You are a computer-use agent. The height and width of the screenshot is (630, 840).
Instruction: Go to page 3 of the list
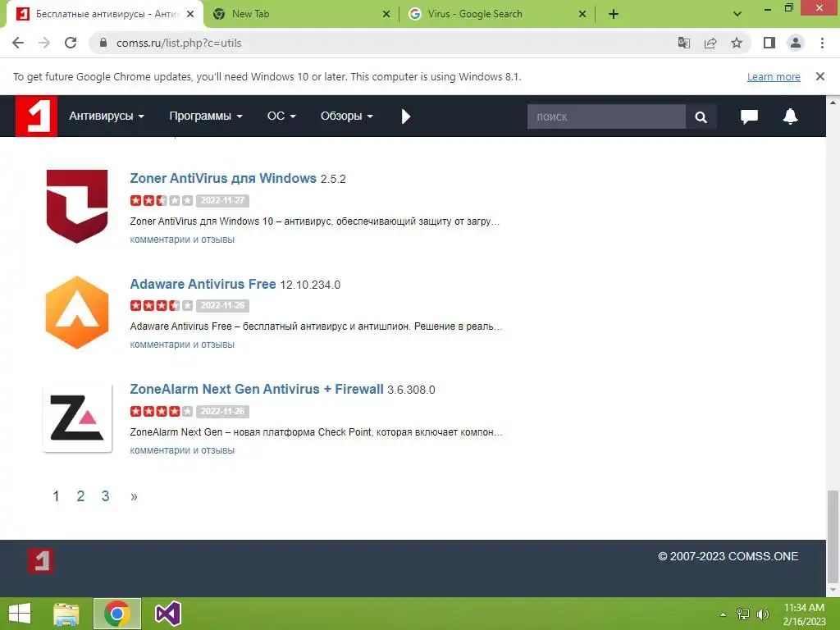coord(106,496)
